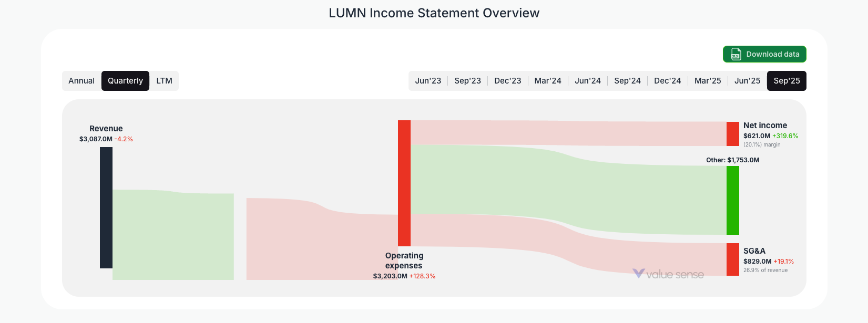
Task: Click the green Other node bar
Action: [733, 200]
